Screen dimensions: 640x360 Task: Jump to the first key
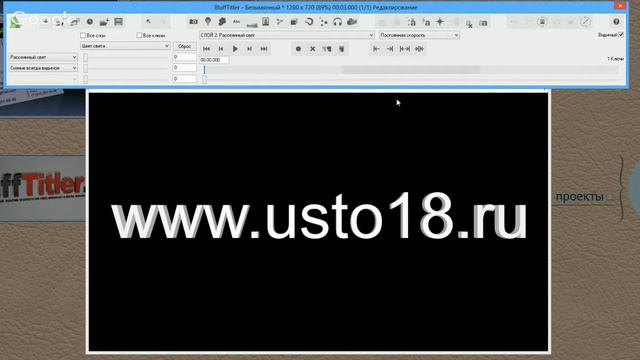[207, 49]
